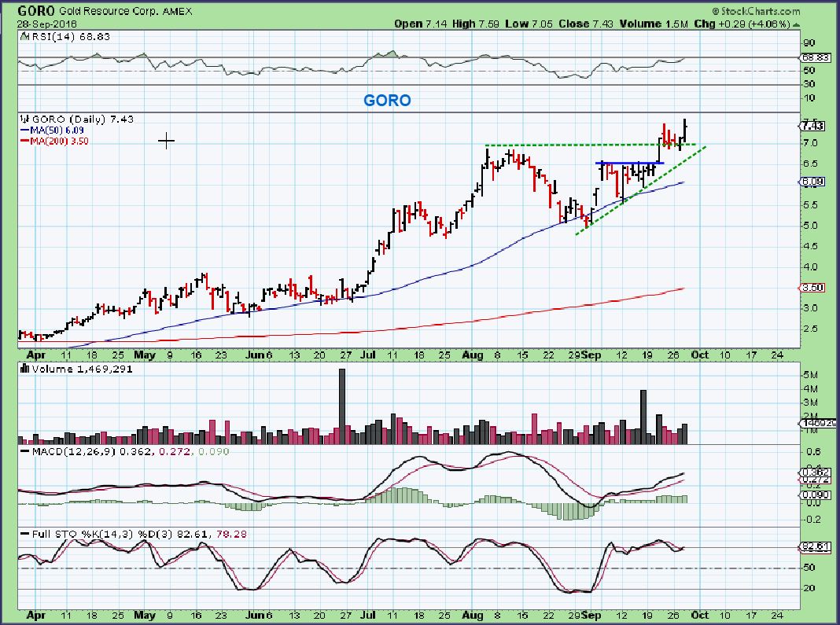Click the Open 7.14 value in header
840x625 pixels.
pos(419,24)
